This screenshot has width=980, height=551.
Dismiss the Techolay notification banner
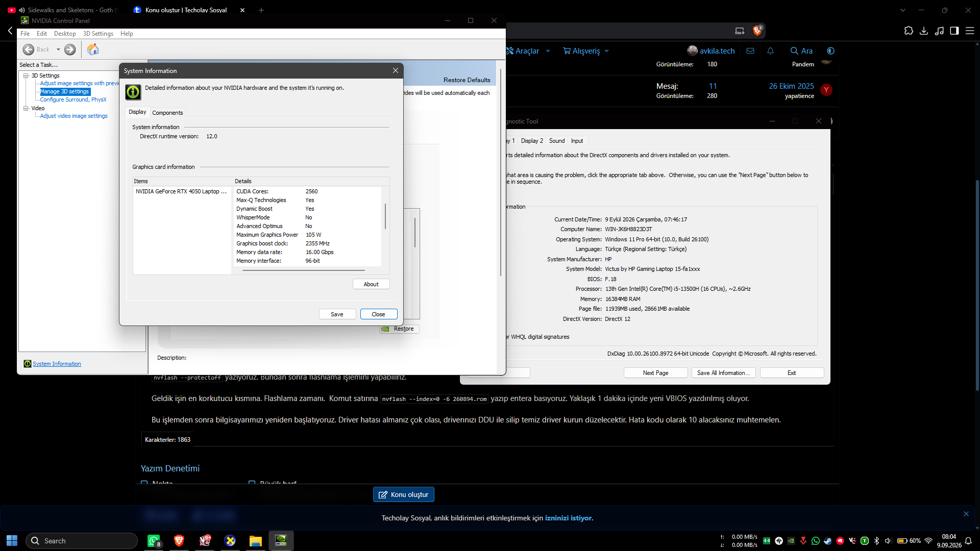click(x=966, y=514)
